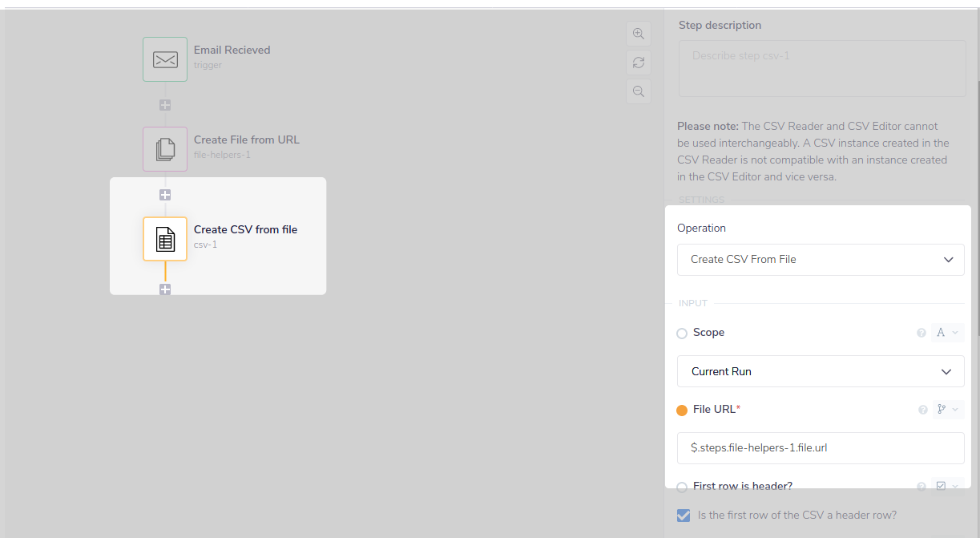This screenshot has height=538, width=980.
Task: Click the zoom in icon on the canvas
Action: tap(639, 34)
